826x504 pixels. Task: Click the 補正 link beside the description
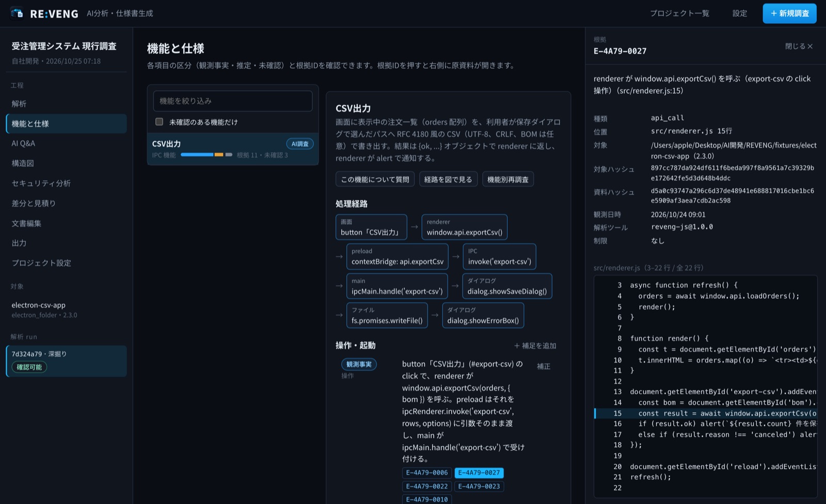544,366
